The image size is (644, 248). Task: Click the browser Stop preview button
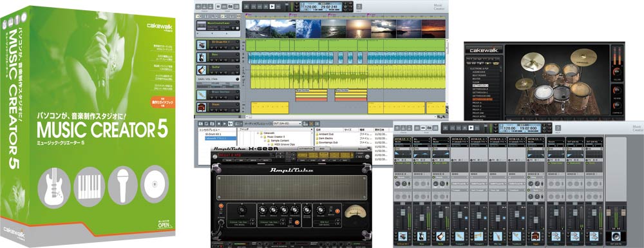pyautogui.click(x=220, y=123)
